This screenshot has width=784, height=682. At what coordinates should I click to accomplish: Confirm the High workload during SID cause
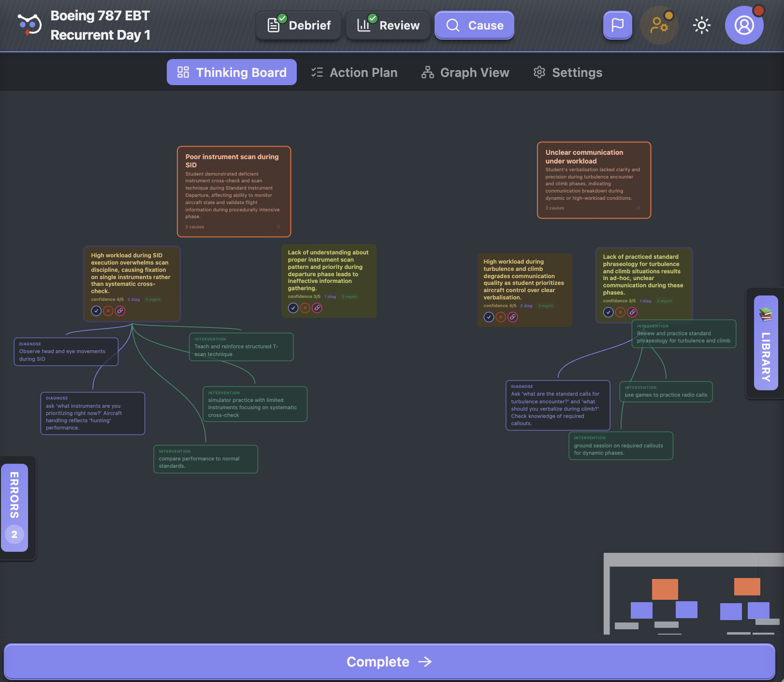pyautogui.click(x=96, y=311)
